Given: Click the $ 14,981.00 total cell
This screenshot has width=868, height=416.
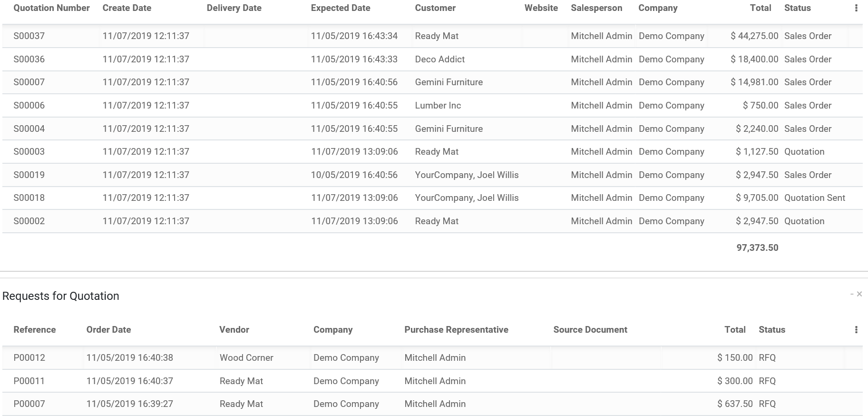Looking at the screenshot, I should tap(754, 82).
